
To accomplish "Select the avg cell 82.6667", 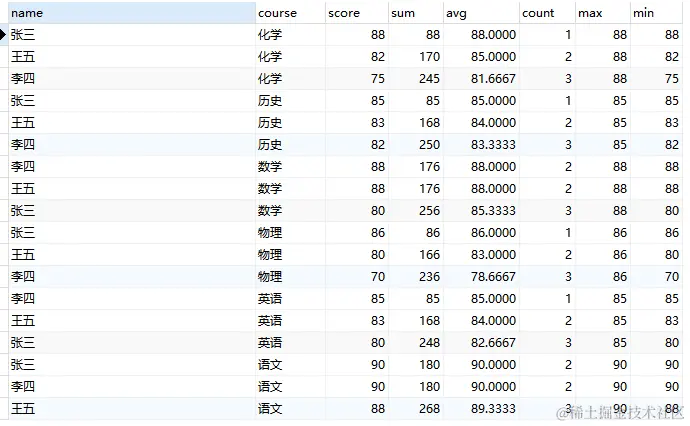I will click(481, 343).
